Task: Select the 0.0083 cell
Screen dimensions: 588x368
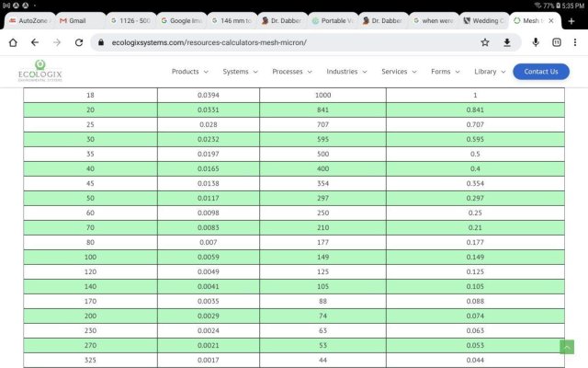Action: click(x=209, y=227)
